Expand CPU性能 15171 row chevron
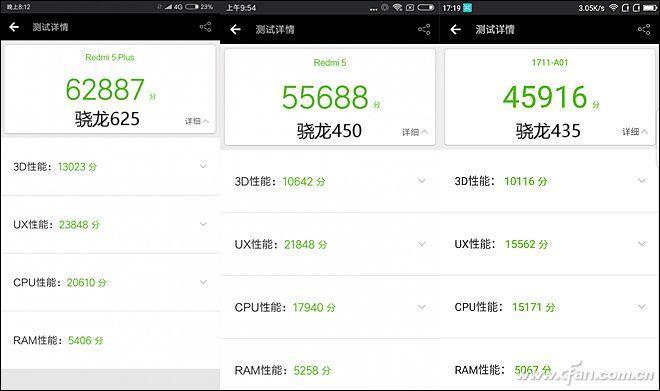Image resolution: width=660 pixels, height=391 pixels. coord(642,307)
